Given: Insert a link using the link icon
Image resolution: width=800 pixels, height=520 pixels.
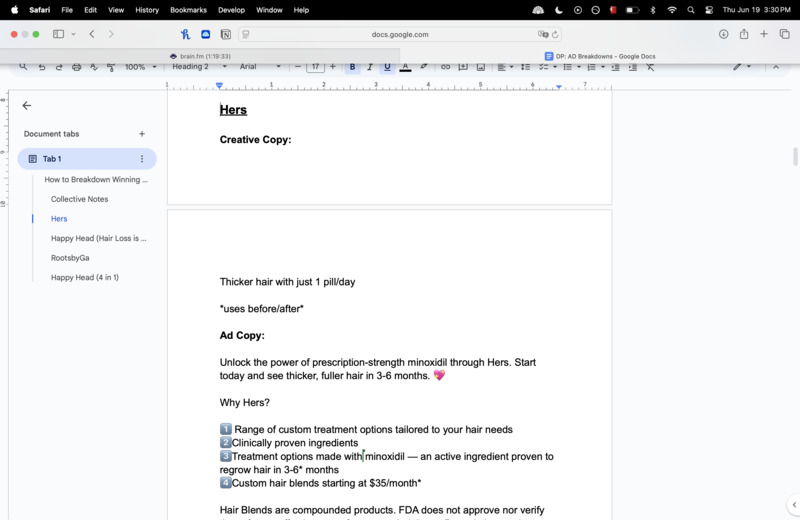Looking at the screenshot, I should click(x=445, y=67).
